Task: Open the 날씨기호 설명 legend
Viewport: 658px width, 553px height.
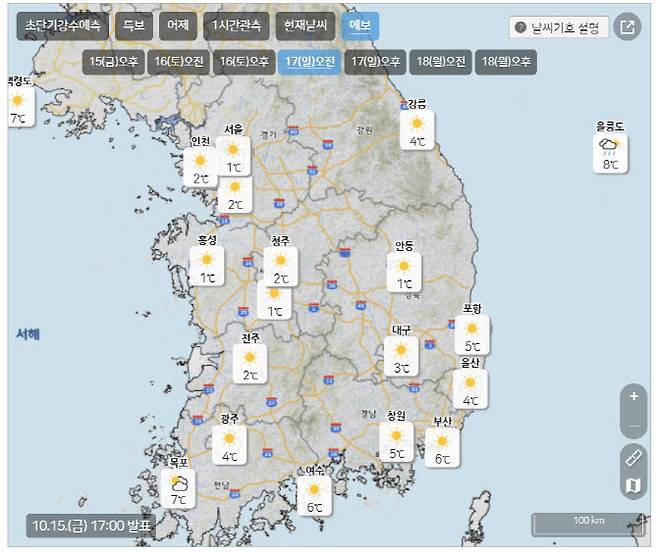Action: [x=559, y=28]
